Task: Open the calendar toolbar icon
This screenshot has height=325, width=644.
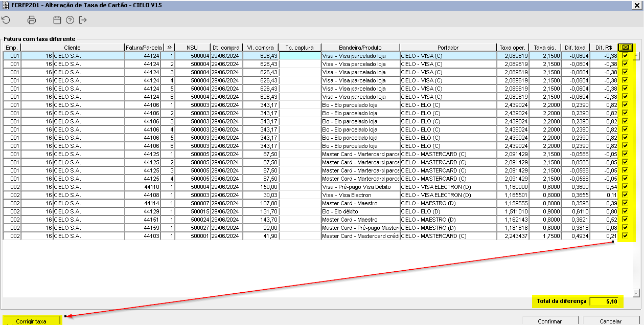Action: tap(57, 20)
